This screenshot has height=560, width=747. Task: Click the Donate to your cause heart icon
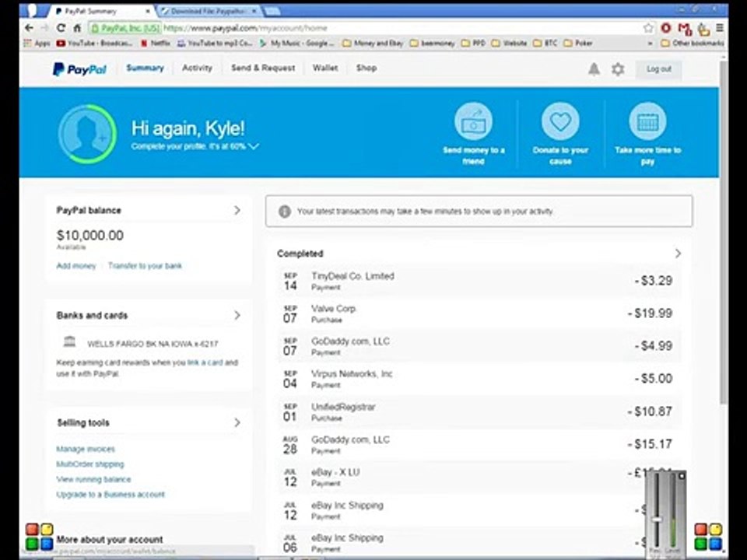(560, 121)
